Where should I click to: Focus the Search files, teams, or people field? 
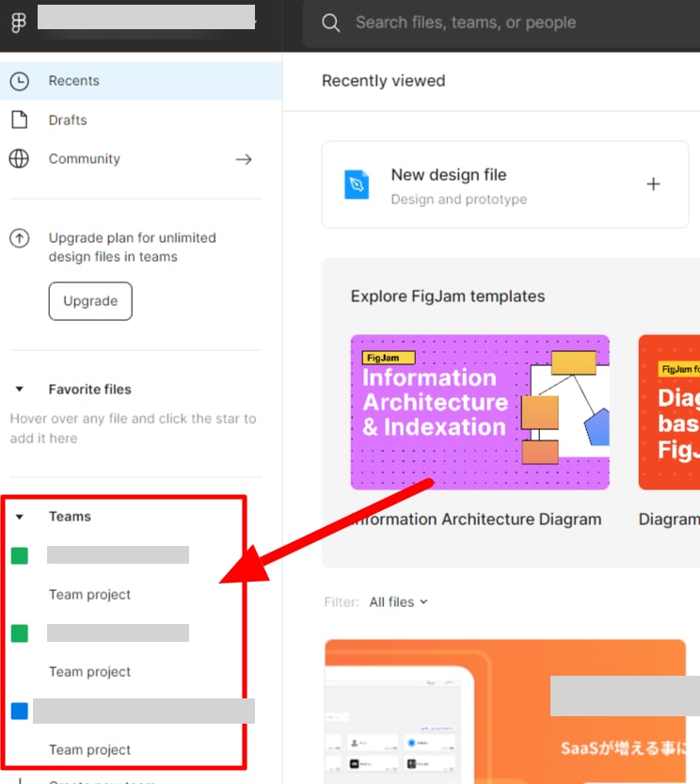coord(501,23)
